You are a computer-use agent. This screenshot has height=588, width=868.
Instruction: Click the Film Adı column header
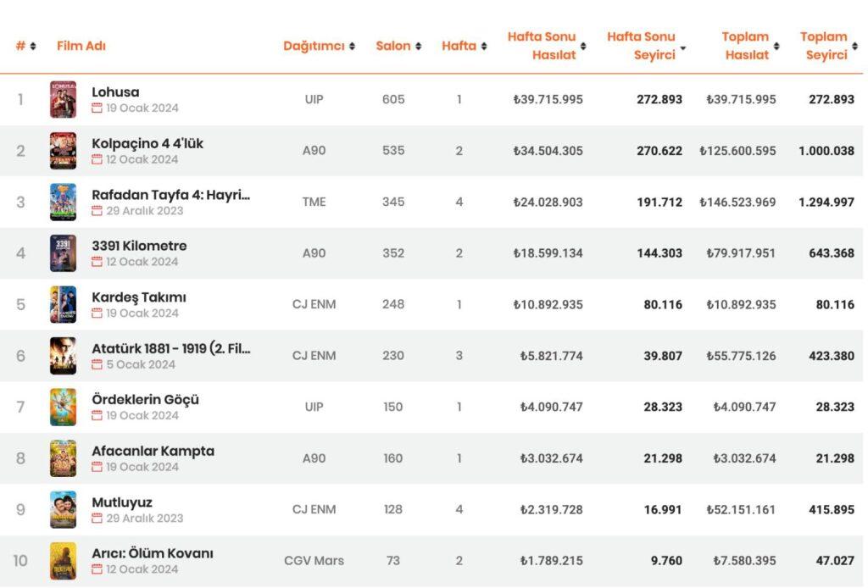tap(81, 46)
